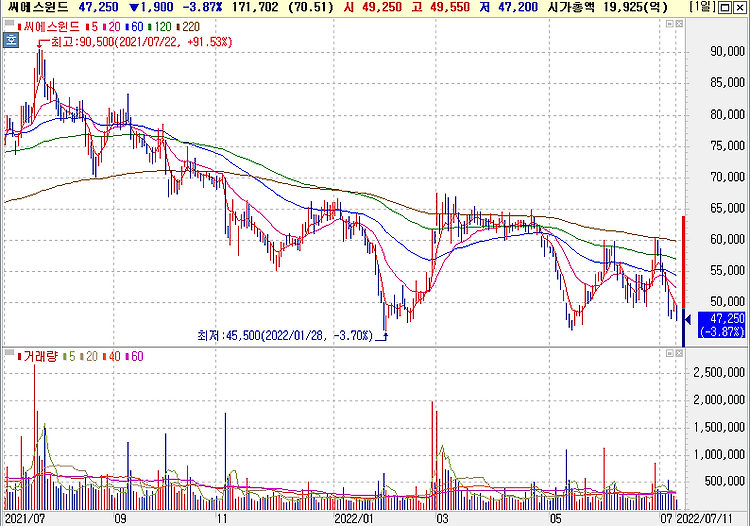Click the -3.87% change rate in header
Screen dimensions: 750x526
click(202, 7)
